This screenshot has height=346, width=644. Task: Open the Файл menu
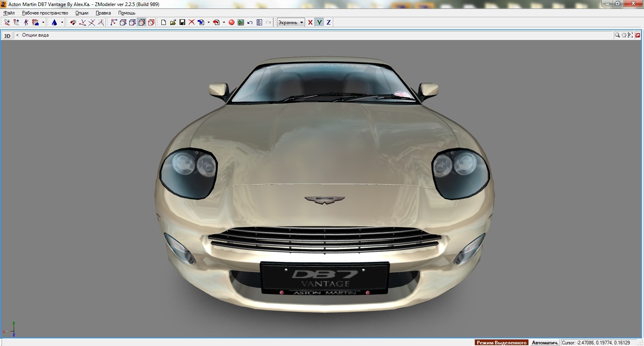pos(9,13)
